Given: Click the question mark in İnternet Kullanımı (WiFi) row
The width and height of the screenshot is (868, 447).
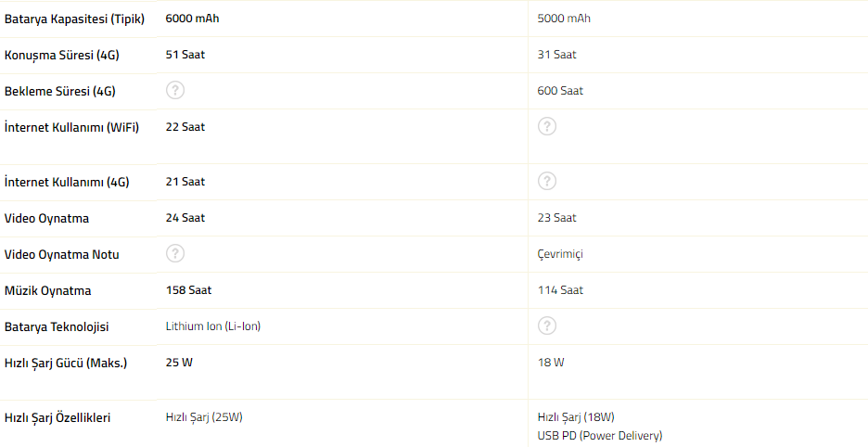Looking at the screenshot, I should [547, 126].
